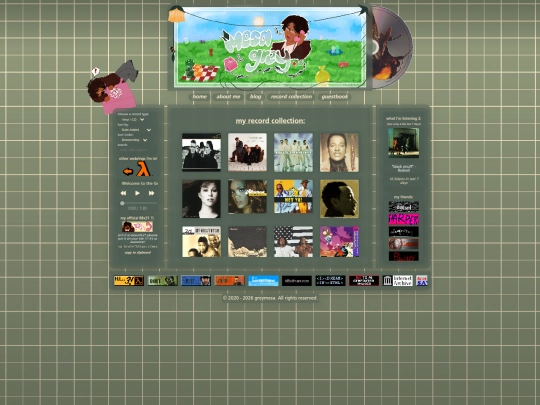This screenshot has height=405, width=540.
Task: Open the dark grey album in third row
Action: coord(247,242)
